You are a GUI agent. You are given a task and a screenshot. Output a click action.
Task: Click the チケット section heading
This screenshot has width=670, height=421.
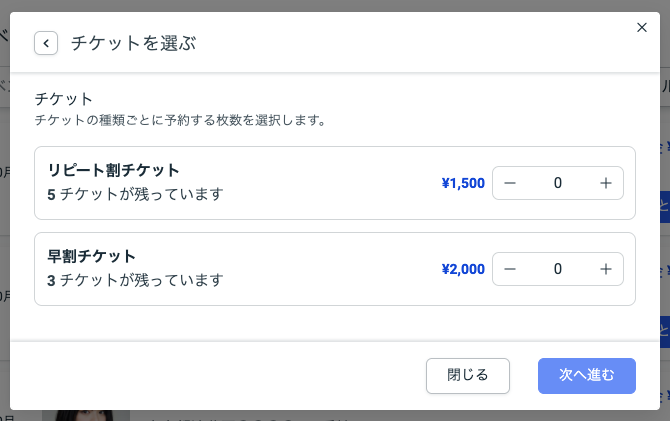point(63,99)
